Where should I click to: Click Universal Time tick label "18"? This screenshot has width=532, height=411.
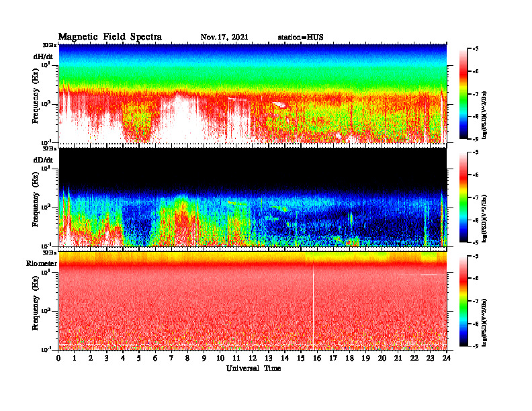coord(349,359)
